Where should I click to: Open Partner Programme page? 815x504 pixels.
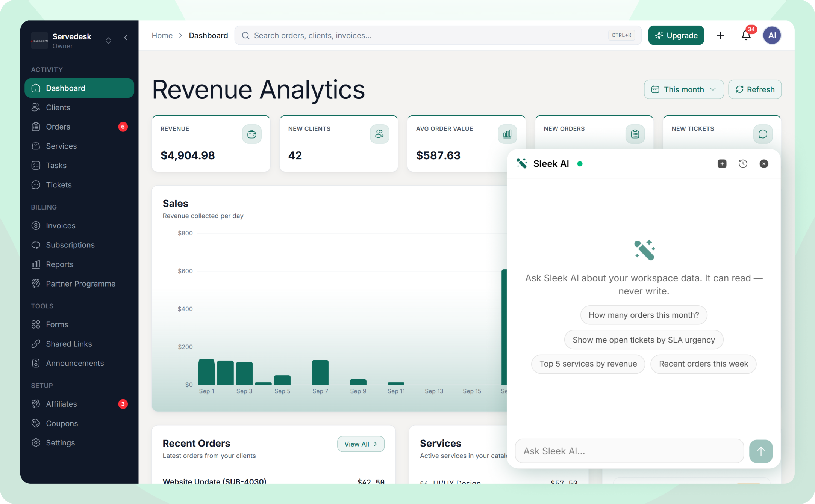[79, 284]
